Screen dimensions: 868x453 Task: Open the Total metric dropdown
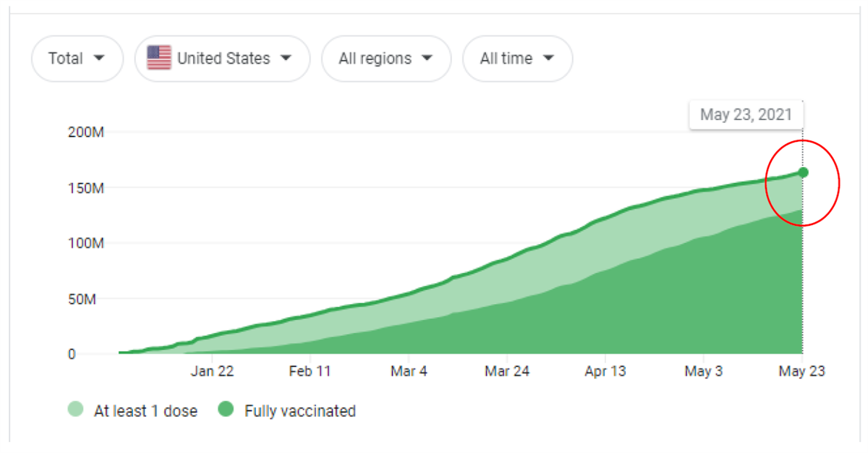(x=77, y=59)
